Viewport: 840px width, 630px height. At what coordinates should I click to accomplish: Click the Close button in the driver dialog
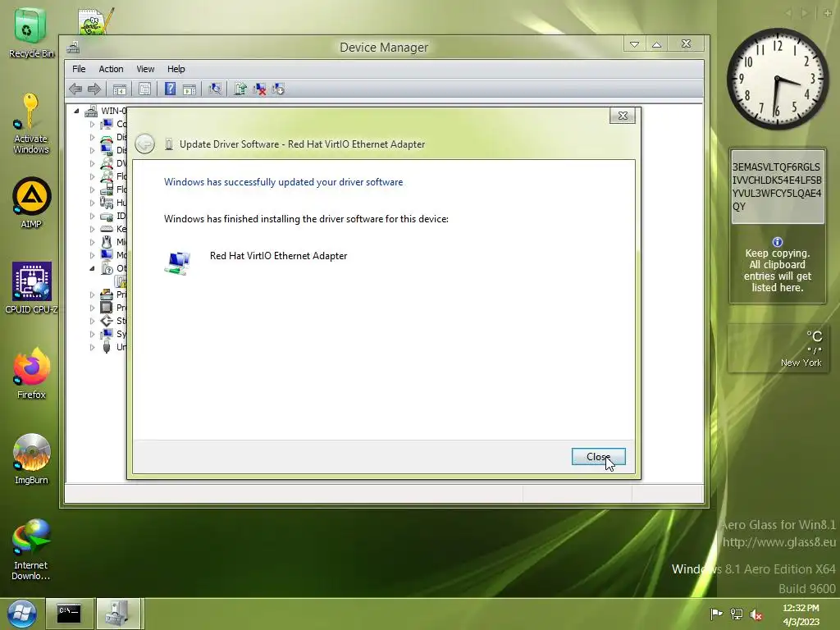pyautogui.click(x=598, y=456)
